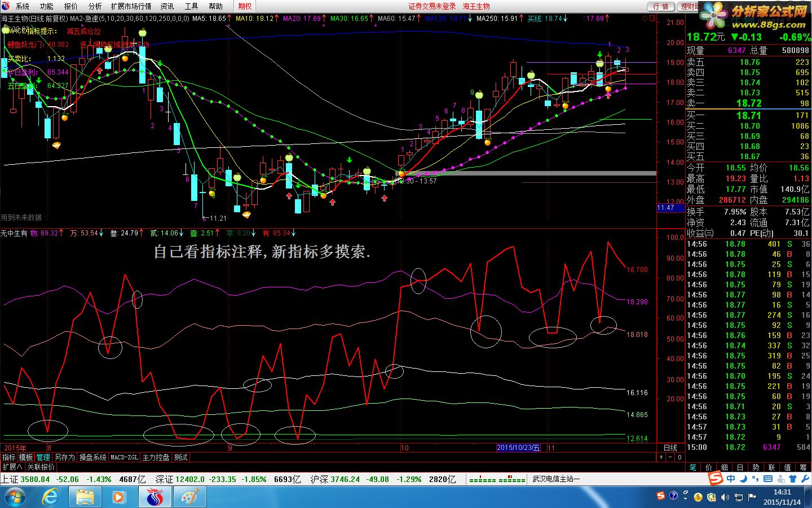The height and width of the screenshot is (508, 812).
Task: Open the 工具 menu
Action: coord(192,6)
